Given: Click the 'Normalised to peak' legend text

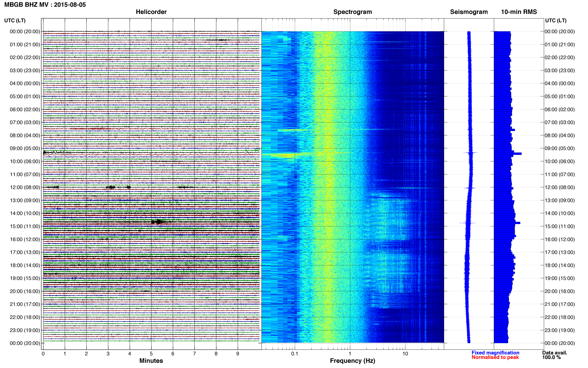Looking at the screenshot, I should click(x=495, y=357).
